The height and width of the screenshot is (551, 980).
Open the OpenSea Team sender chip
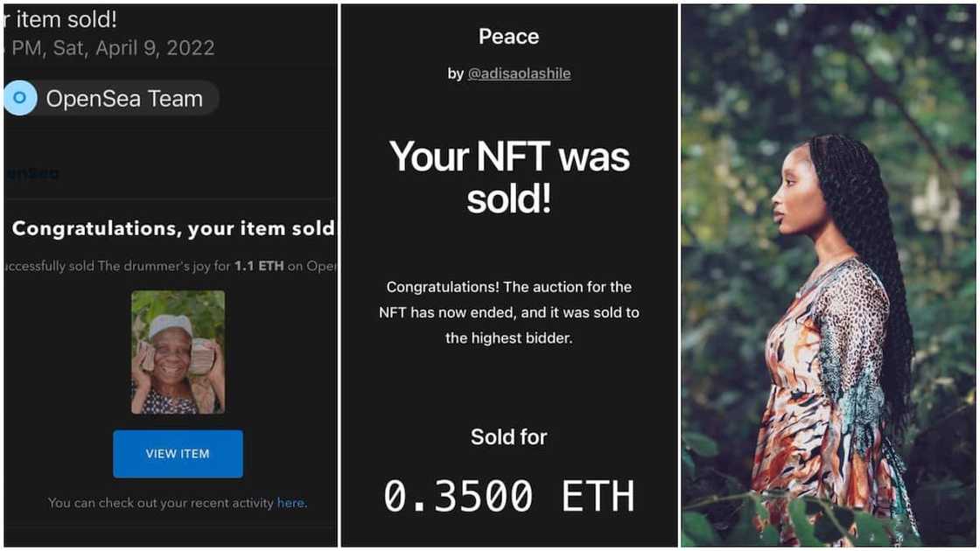click(x=110, y=98)
